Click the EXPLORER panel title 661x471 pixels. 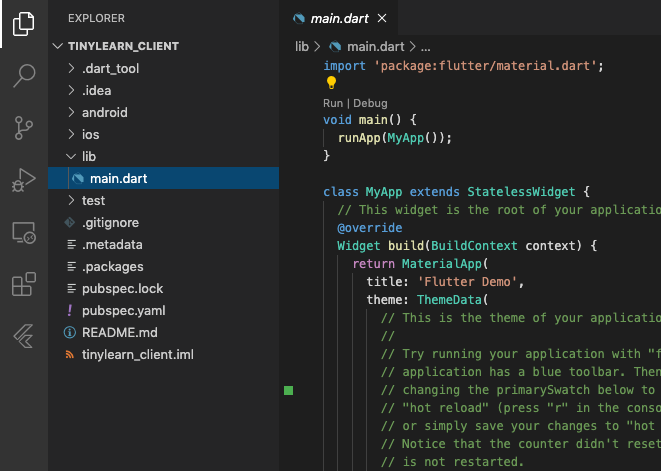[x=96, y=19]
